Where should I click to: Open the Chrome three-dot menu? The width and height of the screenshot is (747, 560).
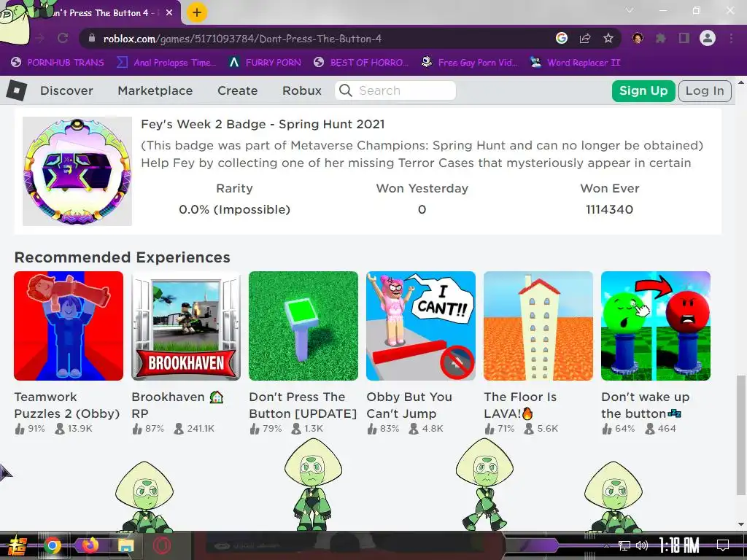tap(731, 38)
